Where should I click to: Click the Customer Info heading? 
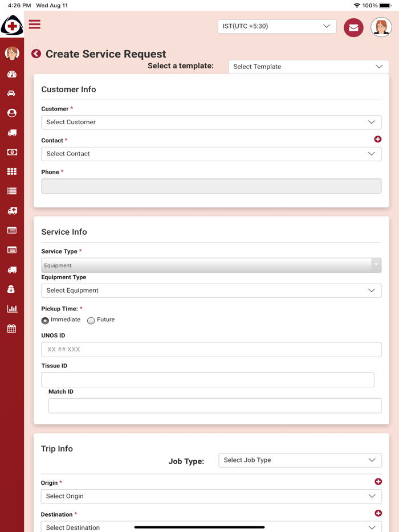coord(68,89)
